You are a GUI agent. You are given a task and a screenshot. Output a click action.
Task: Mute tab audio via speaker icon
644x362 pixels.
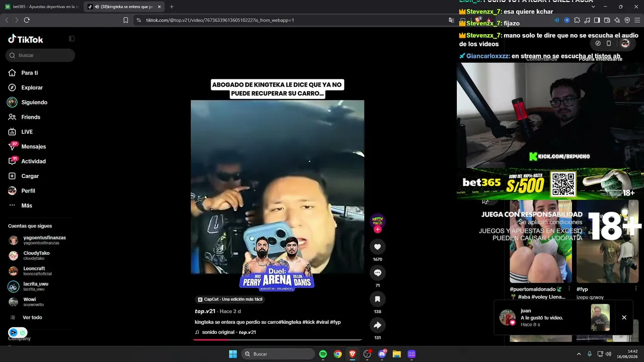point(97,7)
